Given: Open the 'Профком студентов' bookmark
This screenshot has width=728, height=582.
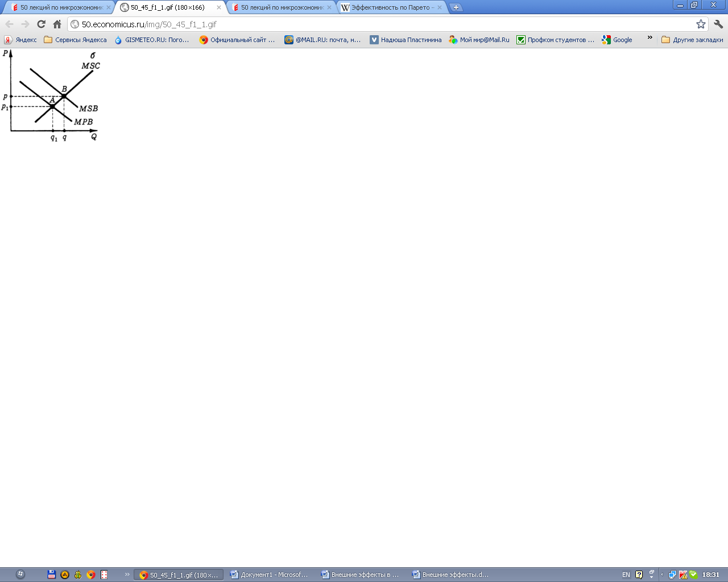Looking at the screenshot, I should coord(555,40).
